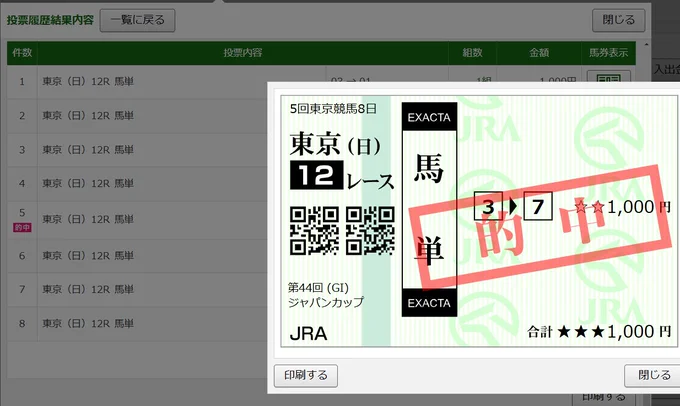Click the 投票内容 column header
Viewport: 680px width, 406px height.
tap(243, 53)
